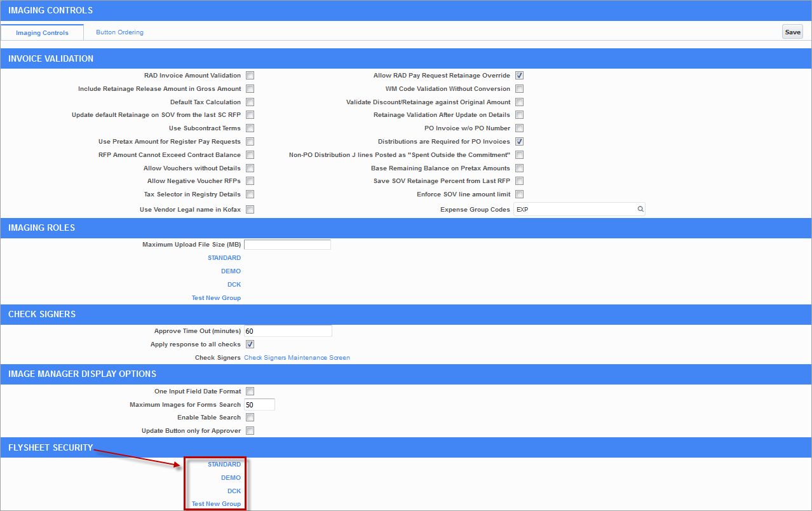Check Validate Discount/Retainage against Original Amount
Image resolution: width=812 pixels, height=511 pixels.
[520, 102]
